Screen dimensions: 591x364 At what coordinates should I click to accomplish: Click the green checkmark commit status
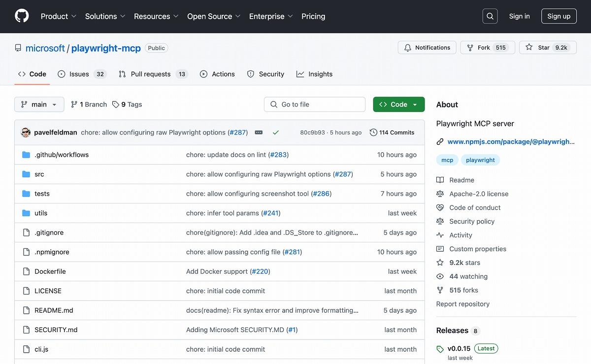[x=276, y=132]
